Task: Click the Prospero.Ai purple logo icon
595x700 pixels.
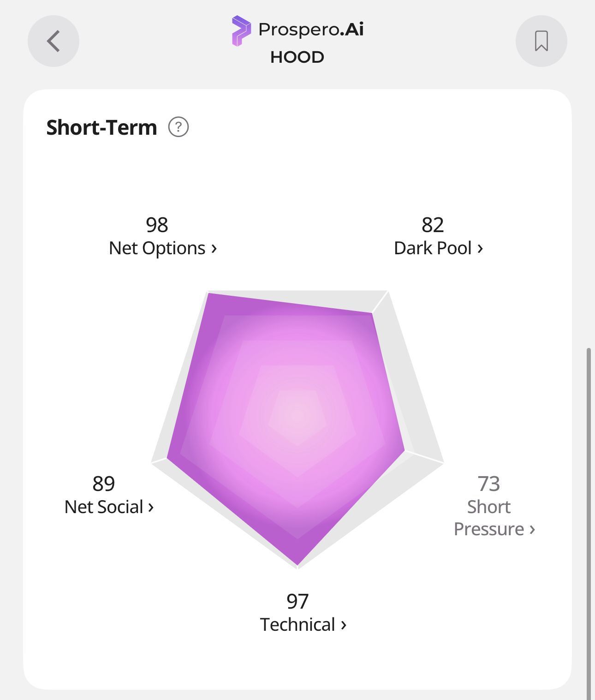Action: coord(241,30)
